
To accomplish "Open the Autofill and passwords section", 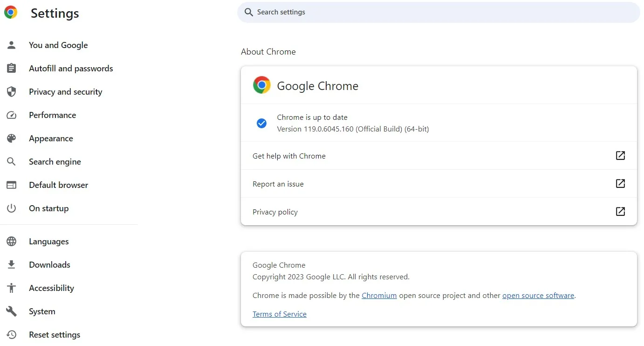I will click(x=71, y=68).
